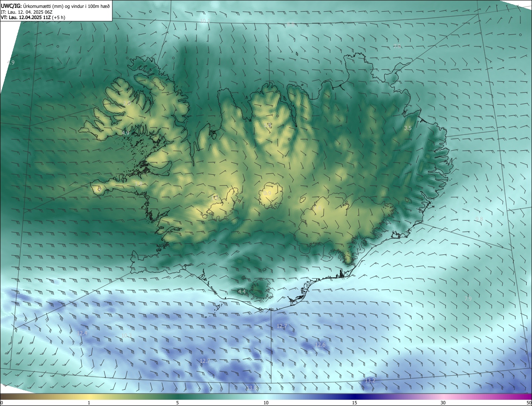The height and width of the screenshot is (406, 532).
Task: Pick the "4.4" value label
Action: coord(241,291)
